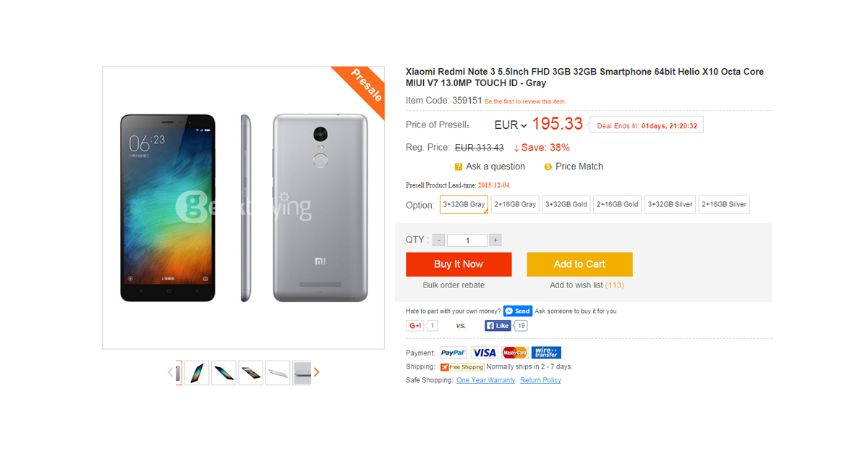868x454 pixels.
Task: Select the last phone thumbnail in the carousel
Action: pyautogui.click(x=302, y=371)
